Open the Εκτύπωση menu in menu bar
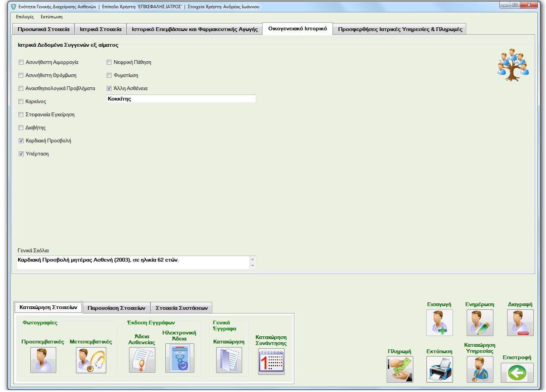 [52, 17]
